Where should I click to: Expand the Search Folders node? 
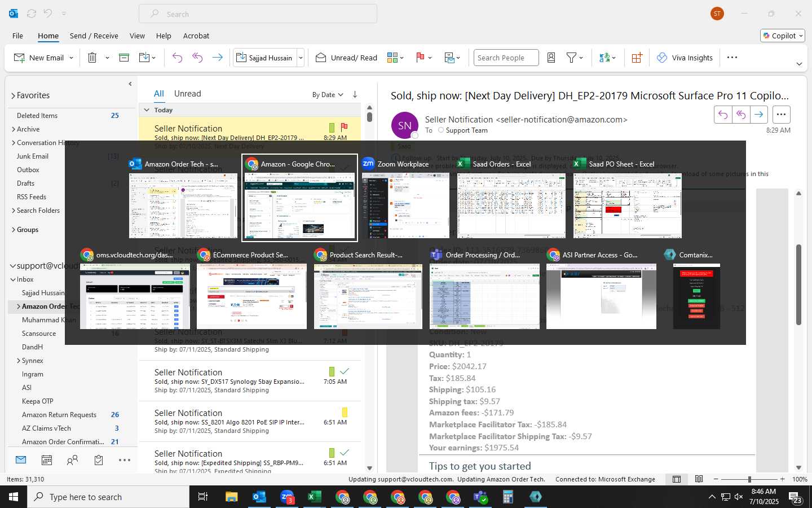pyautogui.click(x=14, y=211)
